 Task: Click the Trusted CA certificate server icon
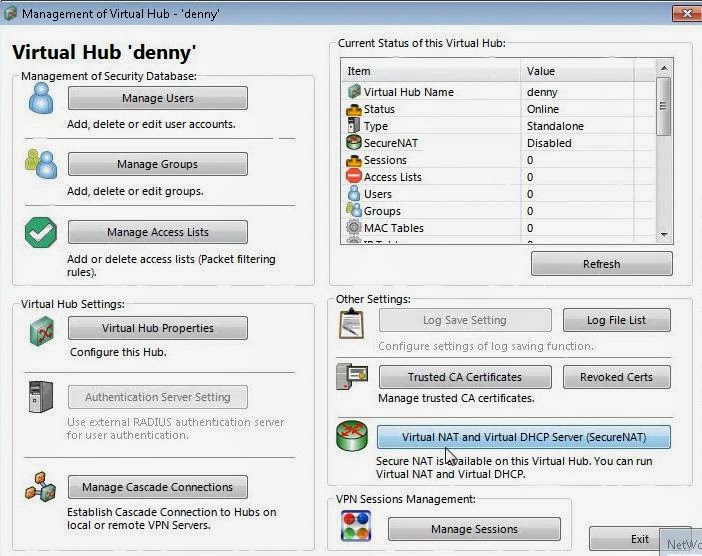click(352, 376)
